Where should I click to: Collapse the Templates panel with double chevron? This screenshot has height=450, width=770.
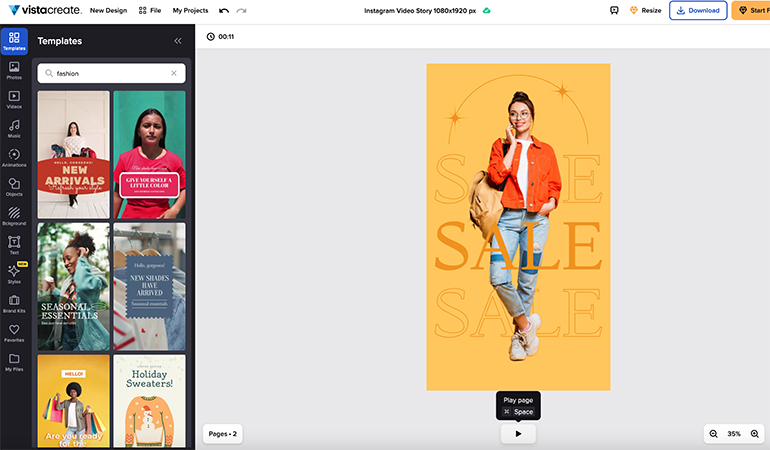[178, 41]
